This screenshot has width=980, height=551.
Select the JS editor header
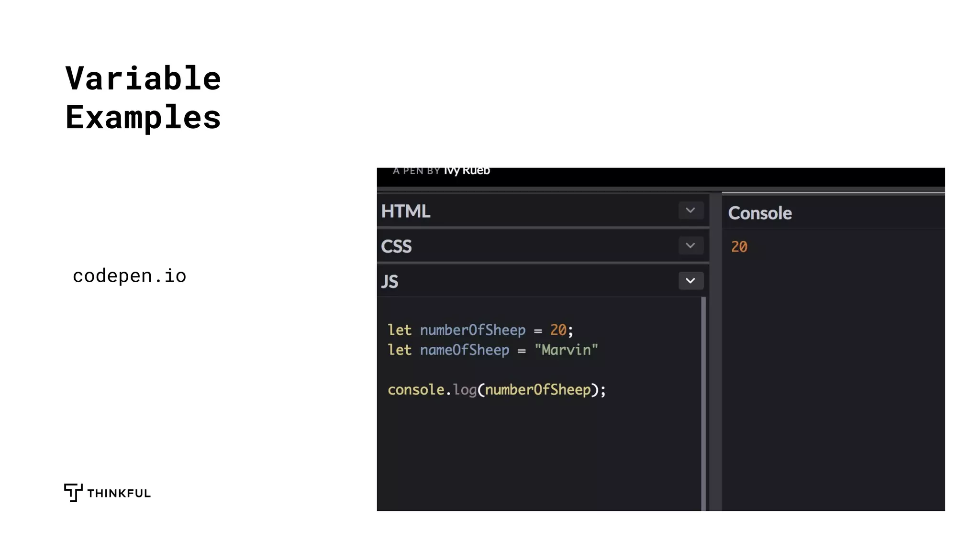543,281
